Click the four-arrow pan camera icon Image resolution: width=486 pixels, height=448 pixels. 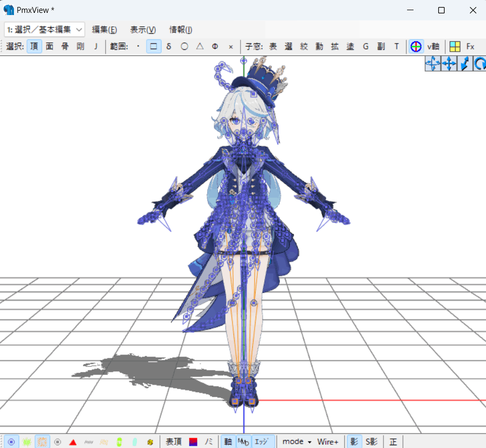(x=449, y=63)
